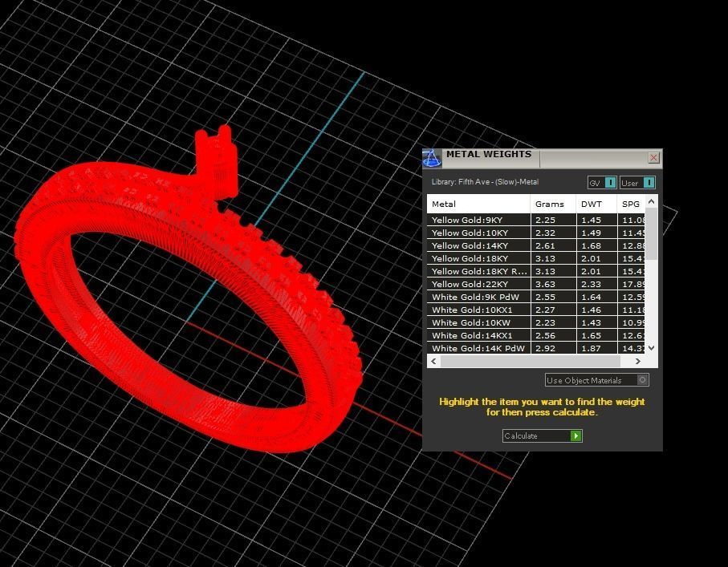Click the Metal Weights scale icon
The width and height of the screenshot is (728, 567).
coord(432,158)
